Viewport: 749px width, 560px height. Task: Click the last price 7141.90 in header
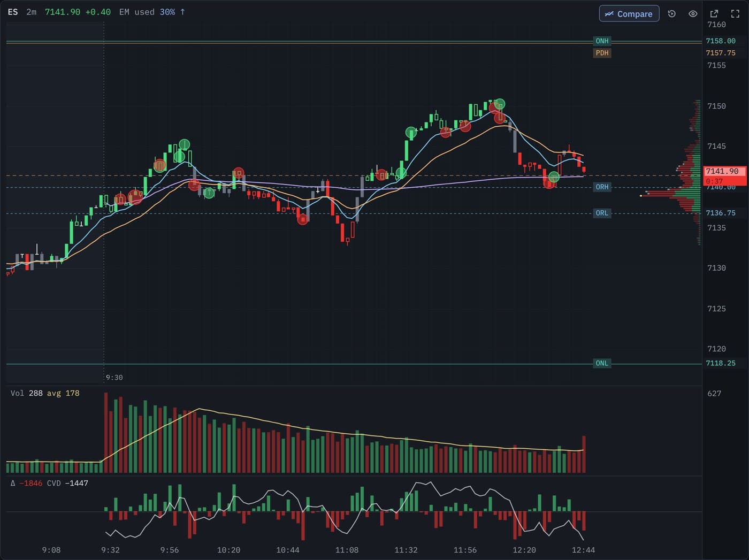point(63,12)
